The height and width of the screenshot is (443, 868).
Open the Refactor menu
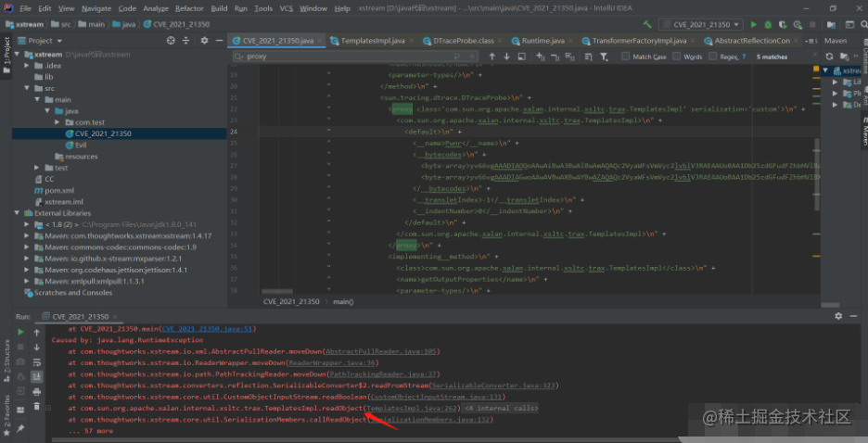click(189, 8)
